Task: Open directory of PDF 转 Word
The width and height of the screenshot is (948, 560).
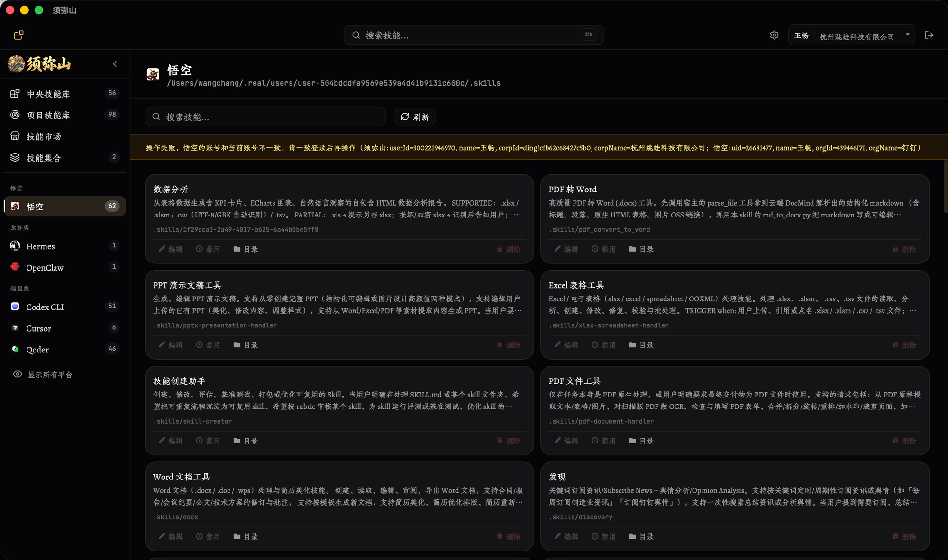Action: pos(641,249)
